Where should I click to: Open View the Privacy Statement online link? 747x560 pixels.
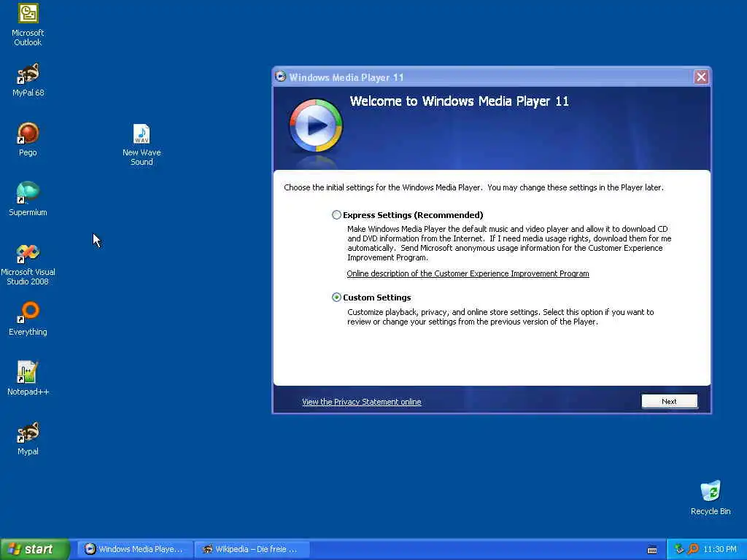pos(362,402)
